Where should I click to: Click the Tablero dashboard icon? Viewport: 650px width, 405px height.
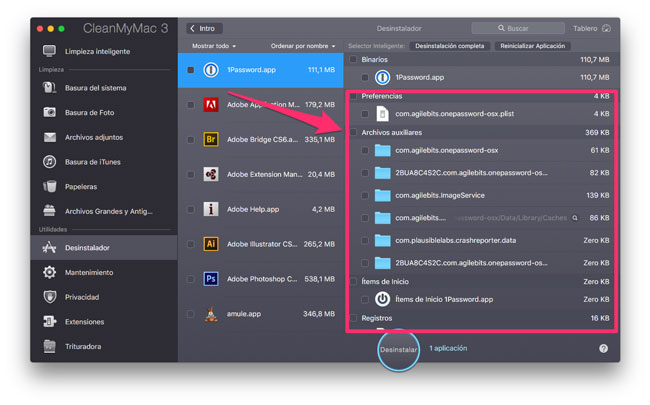[x=606, y=28]
